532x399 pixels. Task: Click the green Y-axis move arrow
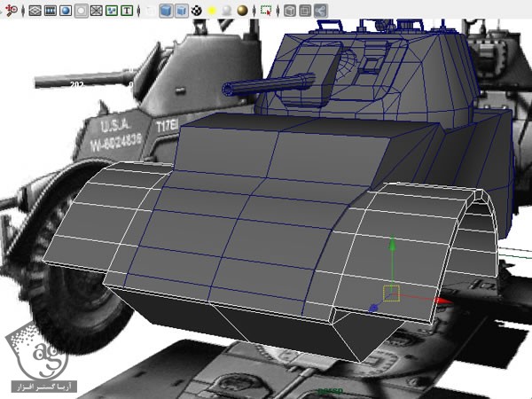[391, 246]
